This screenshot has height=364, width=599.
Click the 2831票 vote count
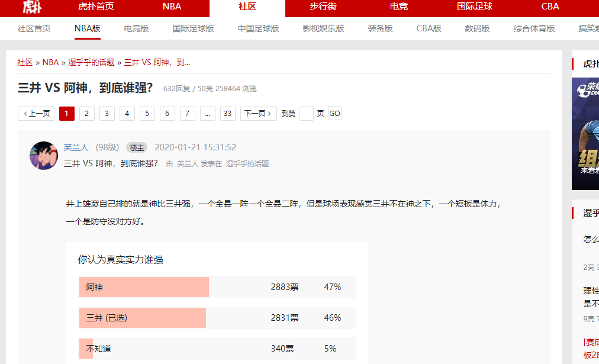click(x=285, y=318)
